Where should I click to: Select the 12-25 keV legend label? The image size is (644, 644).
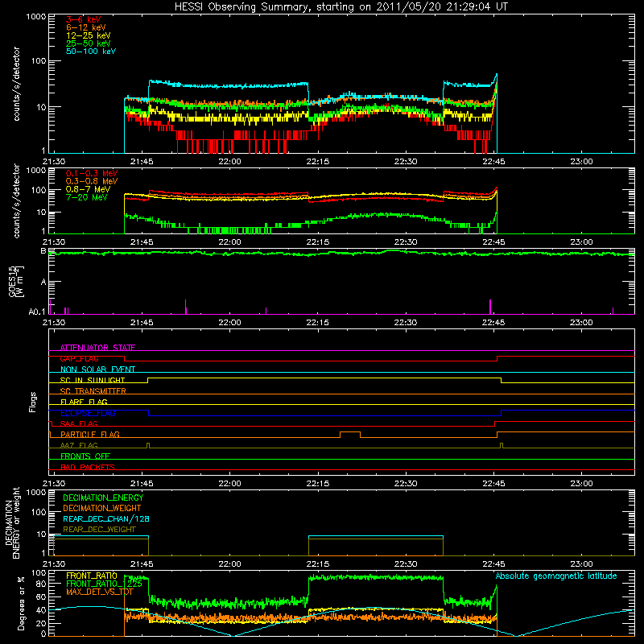tap(89, 35)
